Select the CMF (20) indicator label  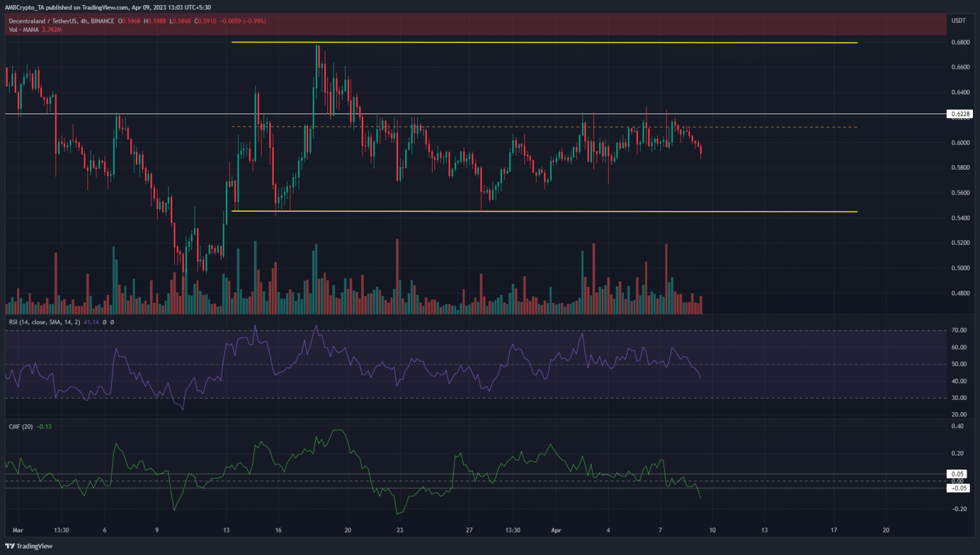22,426
